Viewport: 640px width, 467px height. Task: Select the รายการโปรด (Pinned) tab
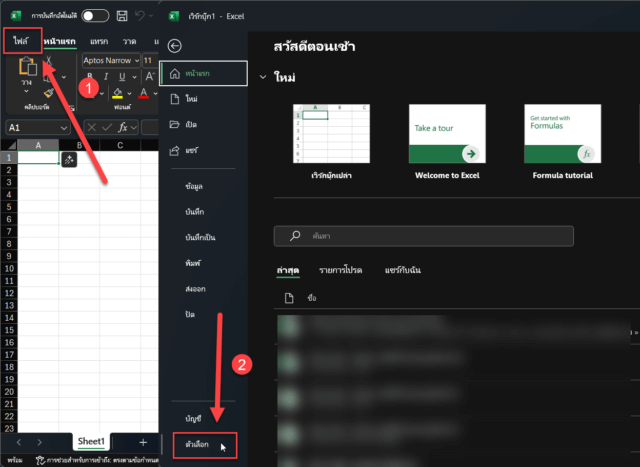coord(340,270)
